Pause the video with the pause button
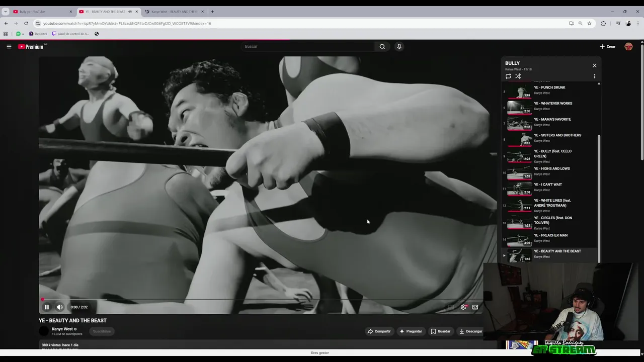 (x=46, y=307)
